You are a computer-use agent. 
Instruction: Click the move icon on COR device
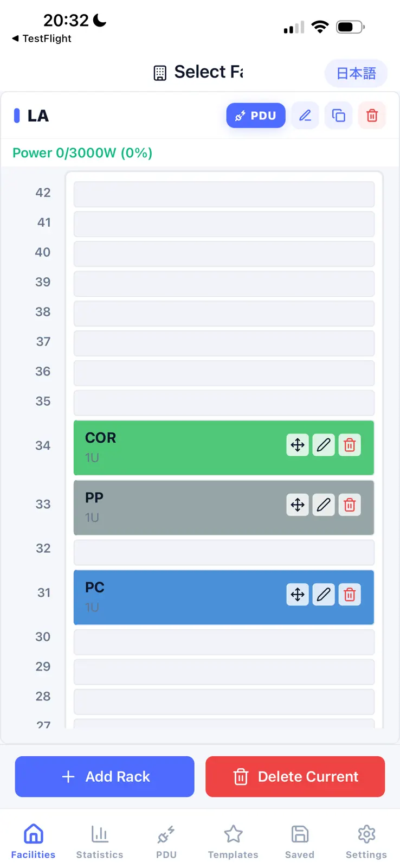click(x=298, y=445)
